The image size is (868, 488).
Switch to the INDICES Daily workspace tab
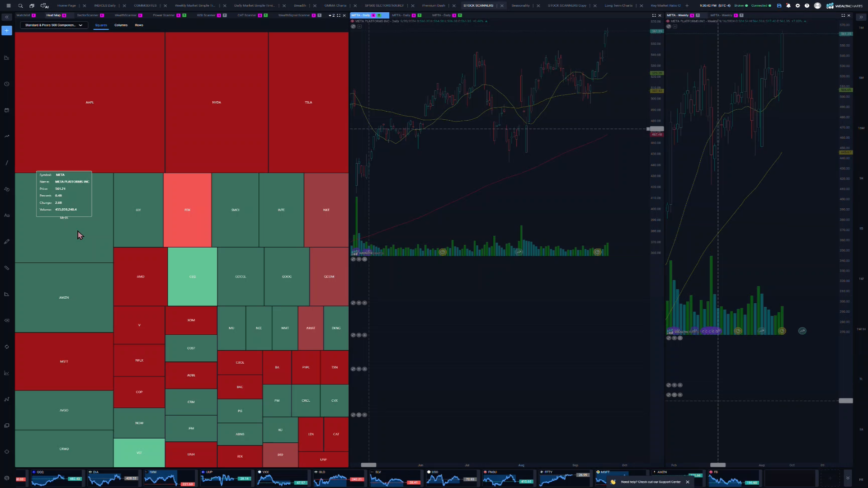coord(105,5)
